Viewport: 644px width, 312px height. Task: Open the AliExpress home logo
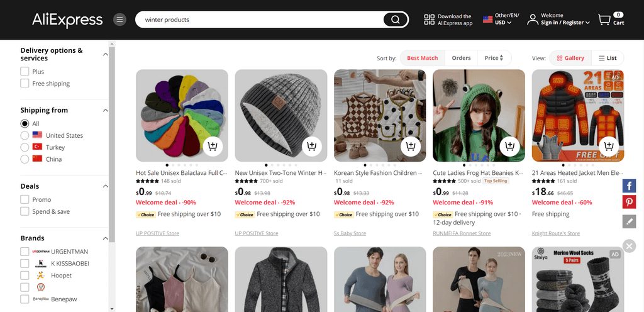[x=67, y=19]
